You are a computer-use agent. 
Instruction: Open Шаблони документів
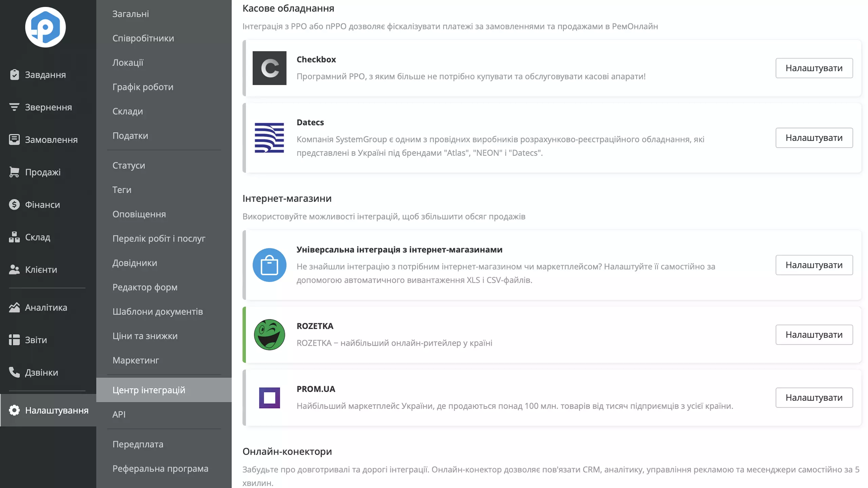tap(164, 311)
